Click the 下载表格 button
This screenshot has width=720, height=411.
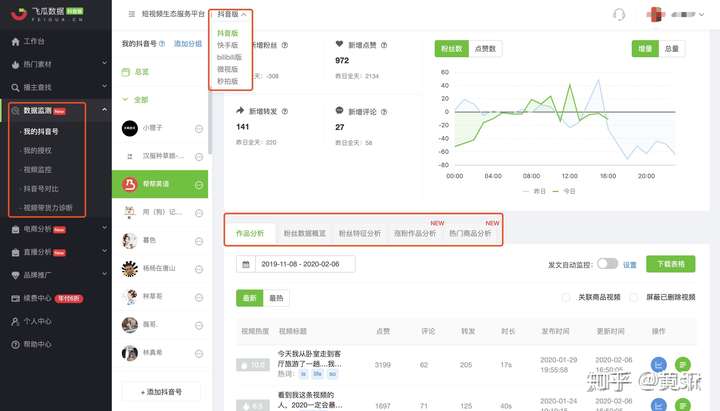click(670, 264)
